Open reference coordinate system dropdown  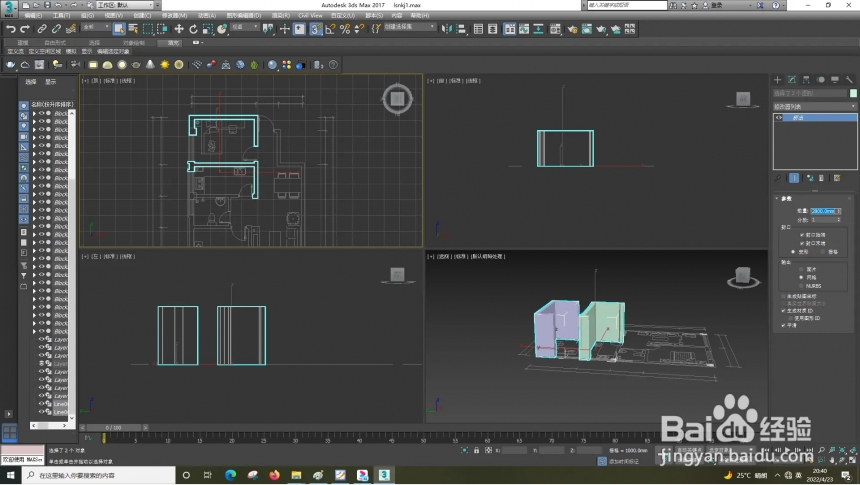(x=244, y=27)
